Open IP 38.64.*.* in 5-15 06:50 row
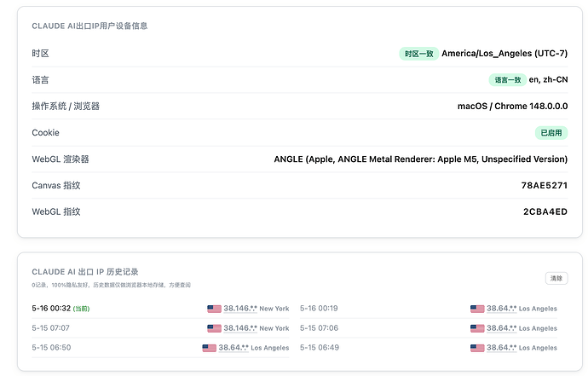588x376 pixels. 233,348
